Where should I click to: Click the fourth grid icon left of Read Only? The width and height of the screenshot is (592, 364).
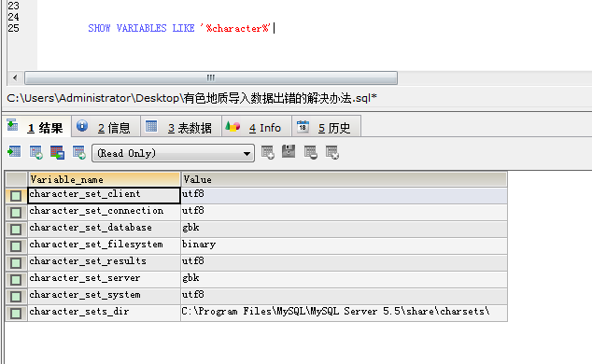pos(79,152)
